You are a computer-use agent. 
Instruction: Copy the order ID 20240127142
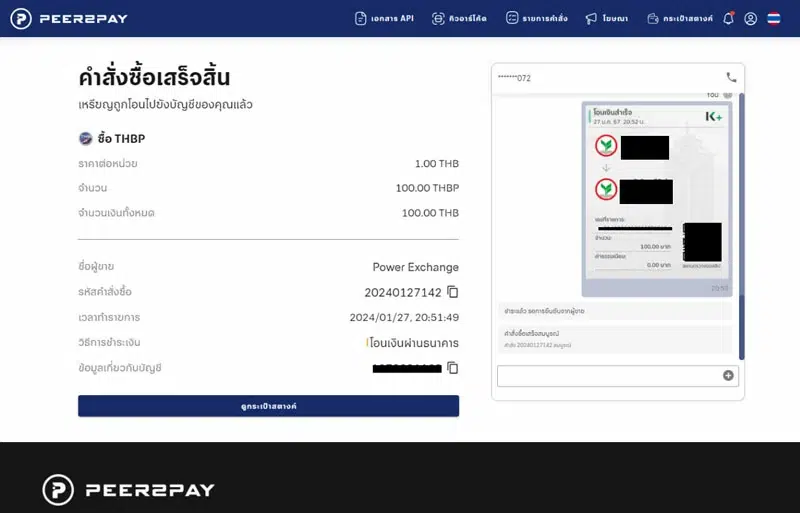coord(453,292)
